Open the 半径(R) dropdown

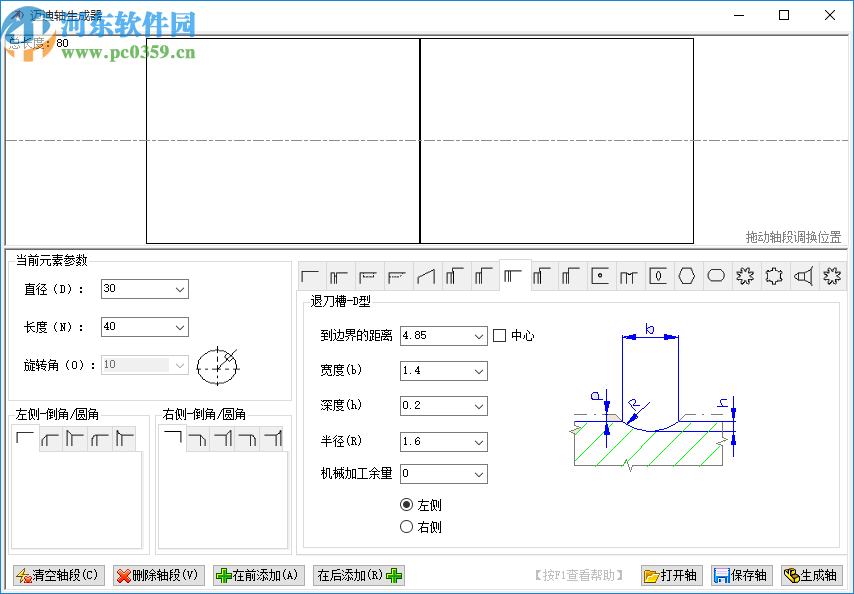click(x=479, y=440)
